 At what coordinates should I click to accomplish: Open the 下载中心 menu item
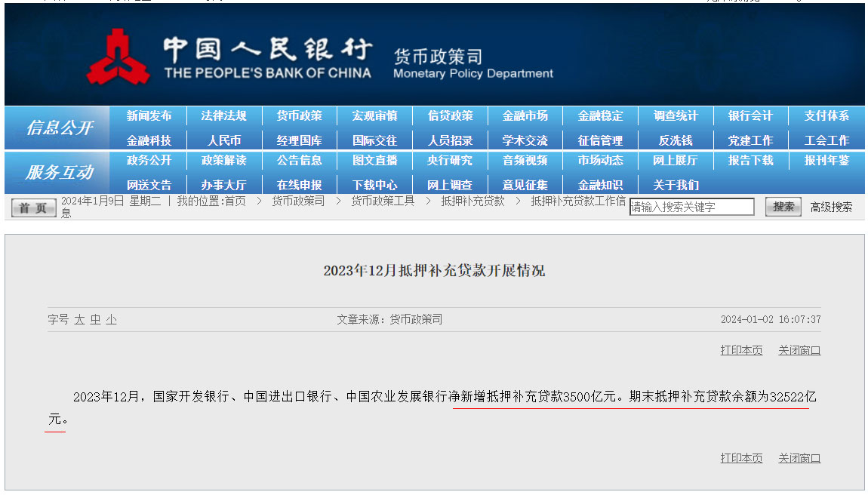tap(375, 185)
